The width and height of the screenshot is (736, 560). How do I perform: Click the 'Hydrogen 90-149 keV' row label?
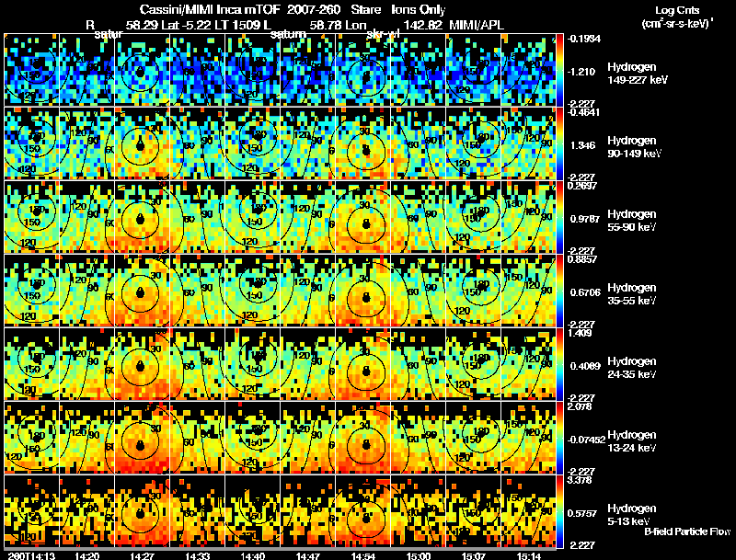pos(634,147)
